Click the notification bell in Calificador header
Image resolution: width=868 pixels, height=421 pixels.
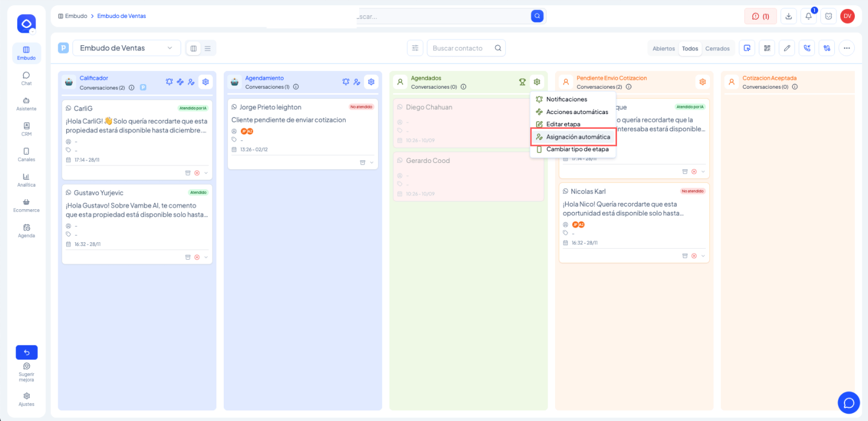(169, 82)
